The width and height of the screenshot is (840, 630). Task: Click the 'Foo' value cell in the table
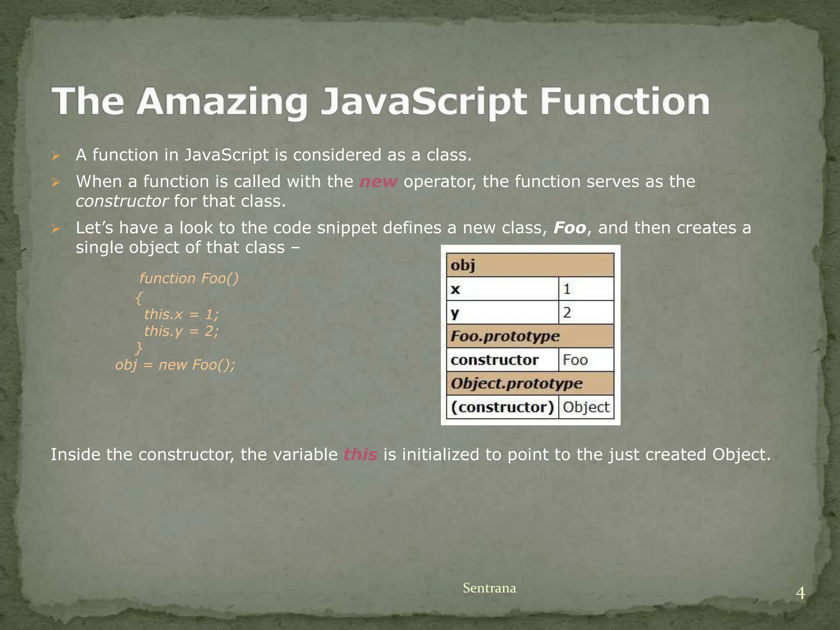[x=587, y=360]
